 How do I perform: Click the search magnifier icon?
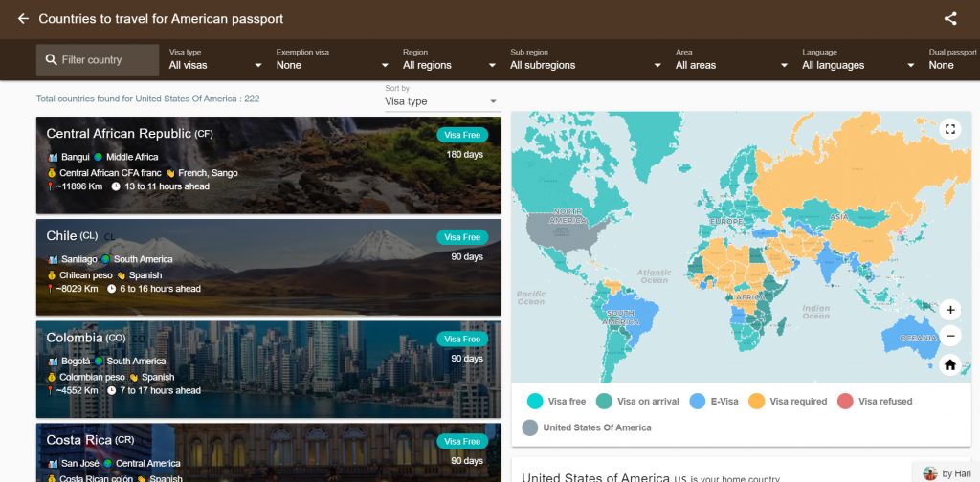tap(50, 60)
